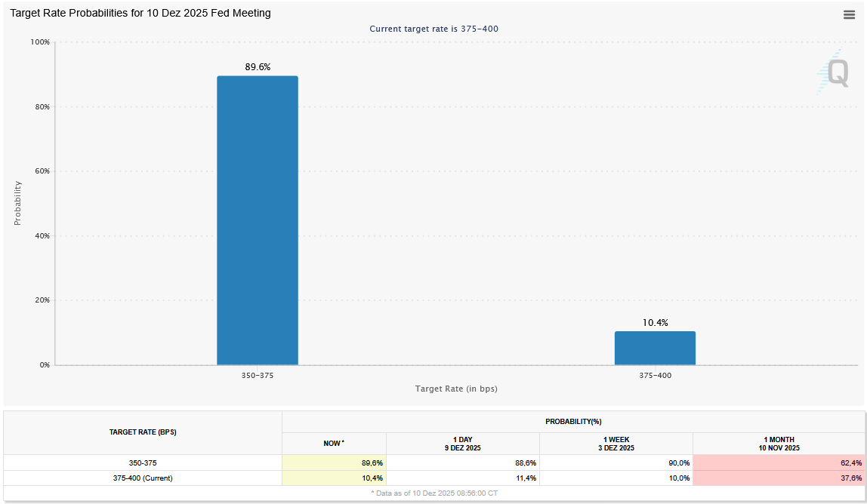The image size is (867, 504).
Task: Click the 375-400 x-axis category label
Action: [x=655, y=374]
